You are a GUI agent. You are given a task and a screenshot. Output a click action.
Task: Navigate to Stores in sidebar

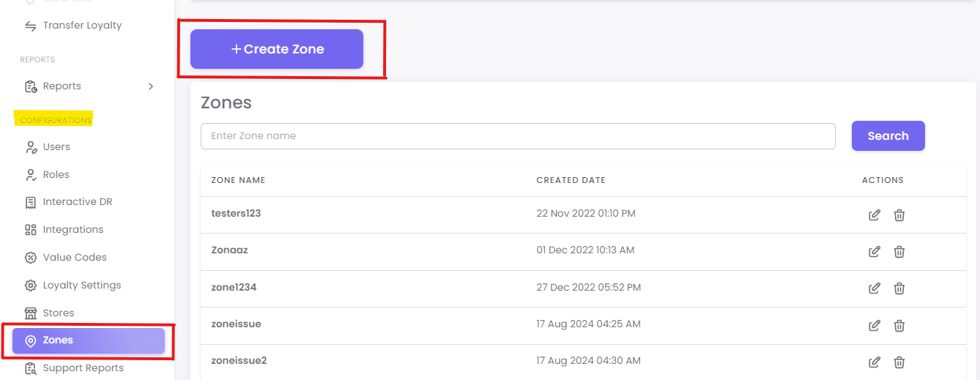(x=58, y=313)
